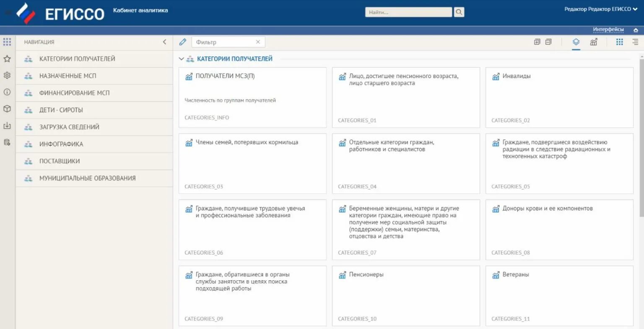Image resolution: width=644 pixels, height=329 pixels.
Task: Focus the Фильтр input field
Action: click(x=228, y=42)
